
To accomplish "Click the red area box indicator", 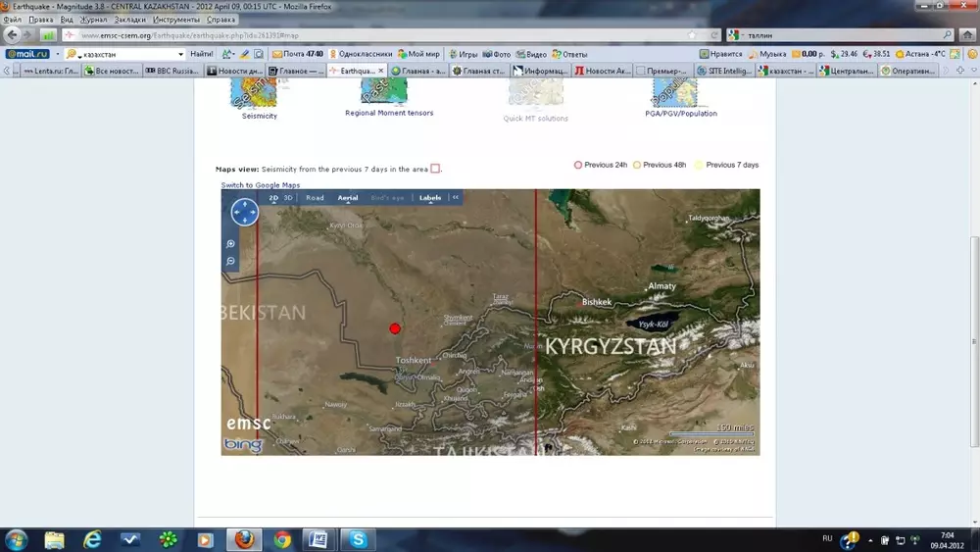I will 435,169.
